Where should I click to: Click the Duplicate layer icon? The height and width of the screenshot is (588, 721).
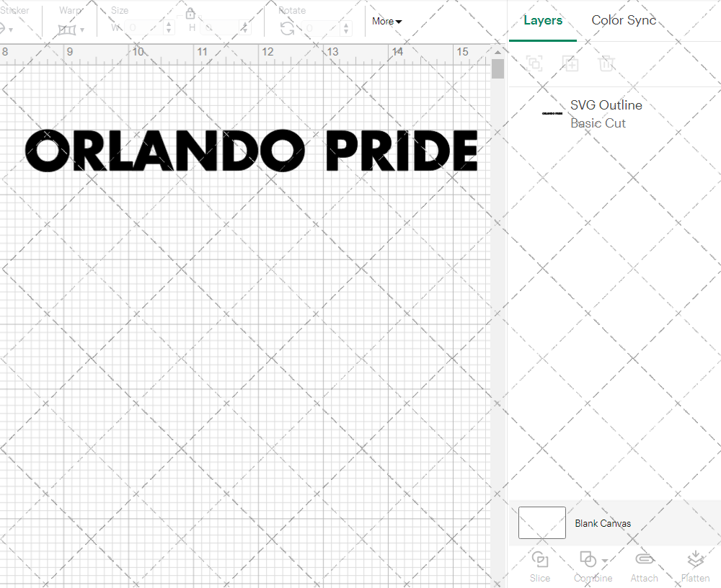[570, 63]
